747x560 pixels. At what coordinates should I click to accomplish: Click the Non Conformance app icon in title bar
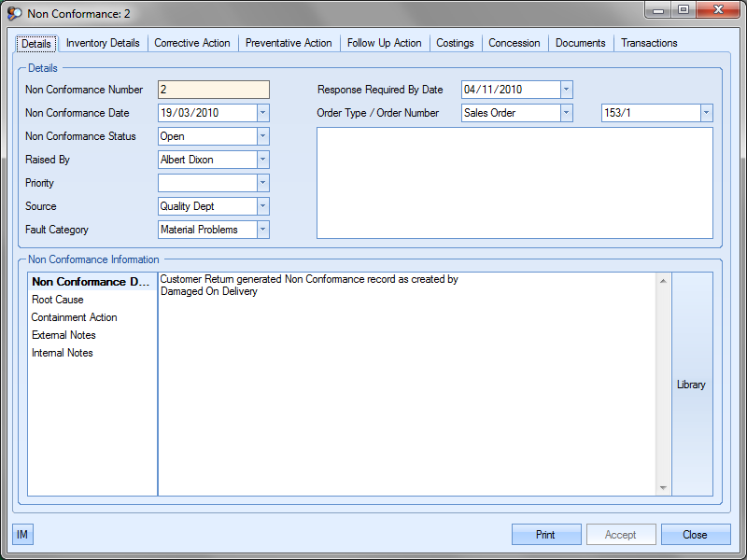(x=15, y=14)
